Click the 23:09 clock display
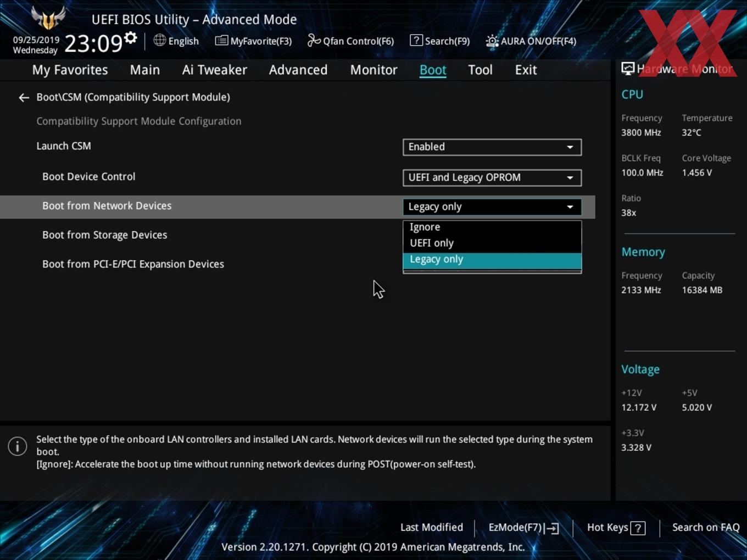The width and height of the screenshot is (747, 560). coord(93,43)
